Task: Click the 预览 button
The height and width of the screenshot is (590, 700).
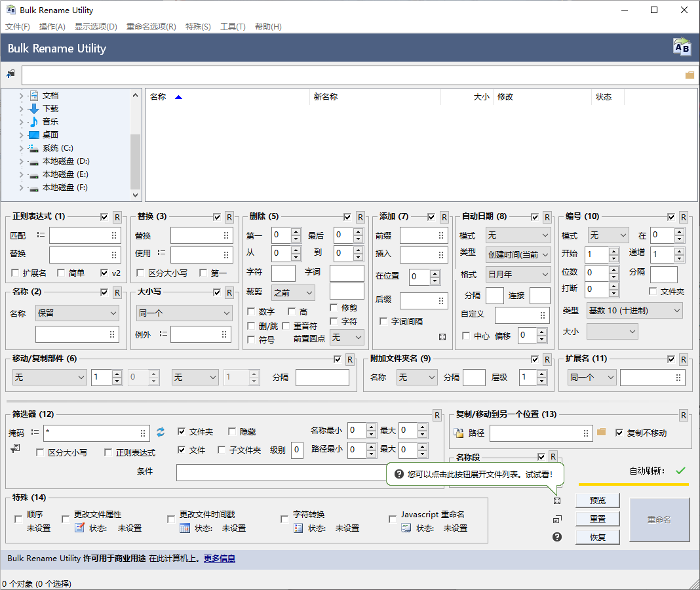Action: [x=597, y=500]
